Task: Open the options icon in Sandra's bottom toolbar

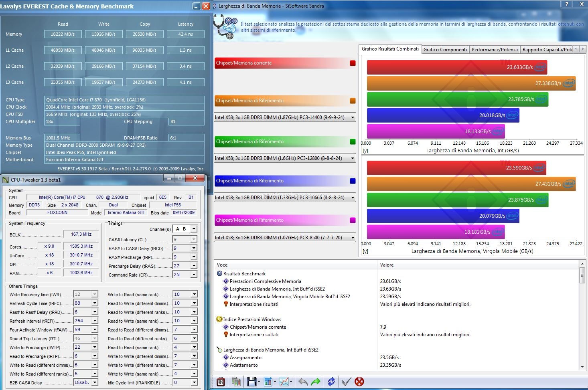Action: tap(221, 382)
